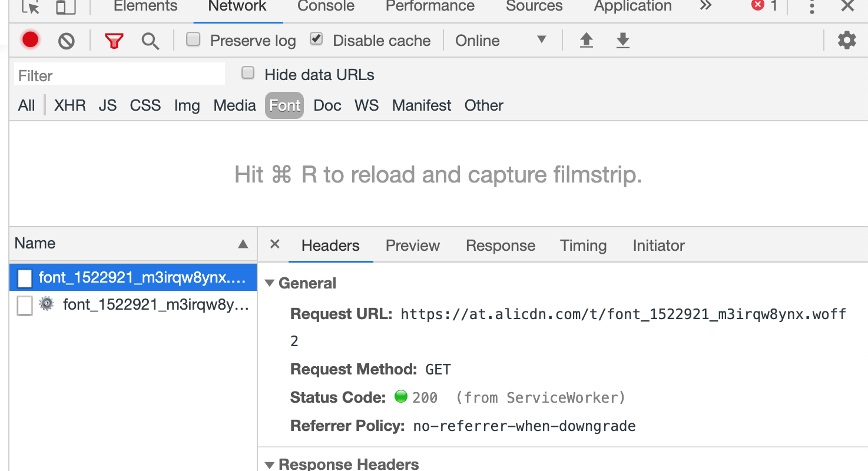The height and width of the screenshot is (471, 868).
Task: Collapse the Response Headers section
Action: [x=270, y=465]
